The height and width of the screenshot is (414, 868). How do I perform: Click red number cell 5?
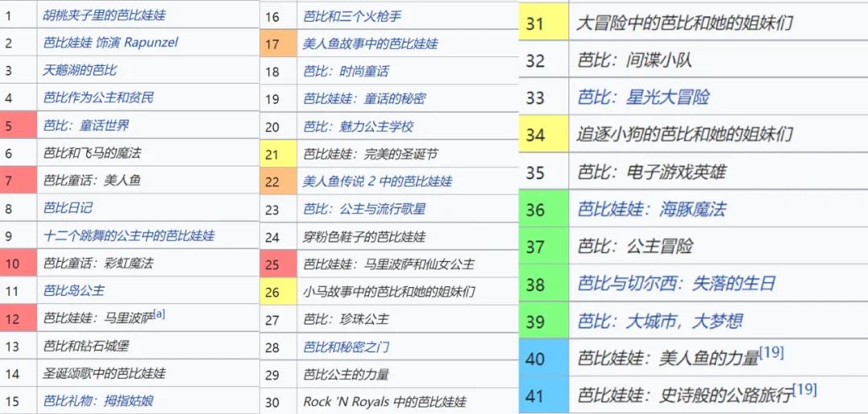pos(18,125)
